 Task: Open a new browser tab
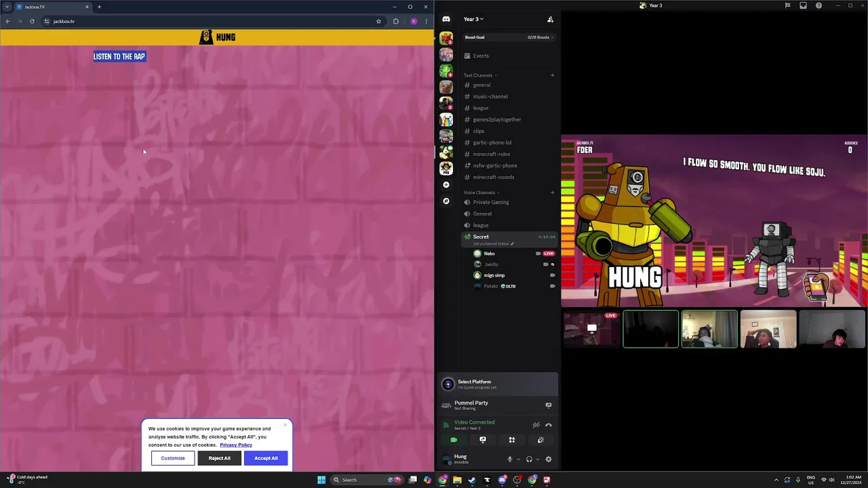99,7
